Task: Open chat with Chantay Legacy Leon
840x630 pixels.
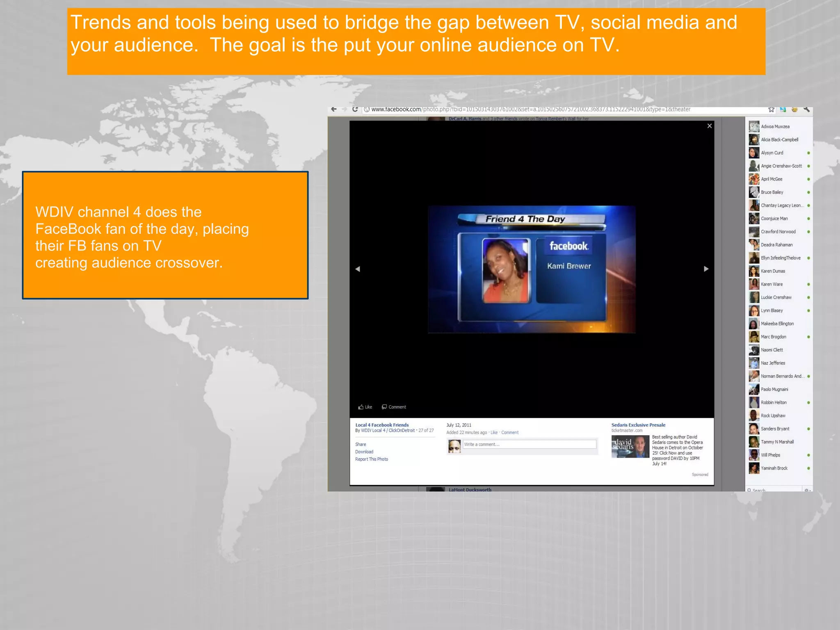Action: click(778, 205)
